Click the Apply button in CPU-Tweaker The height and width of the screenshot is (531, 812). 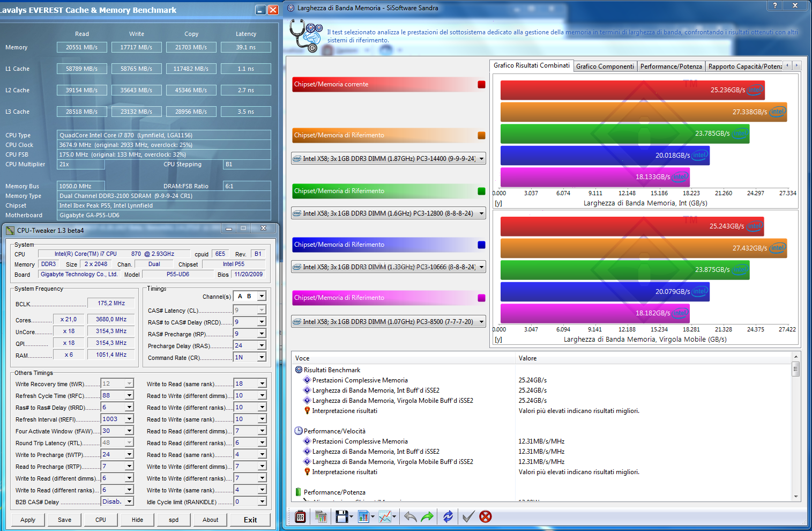[x=28, y=520]
